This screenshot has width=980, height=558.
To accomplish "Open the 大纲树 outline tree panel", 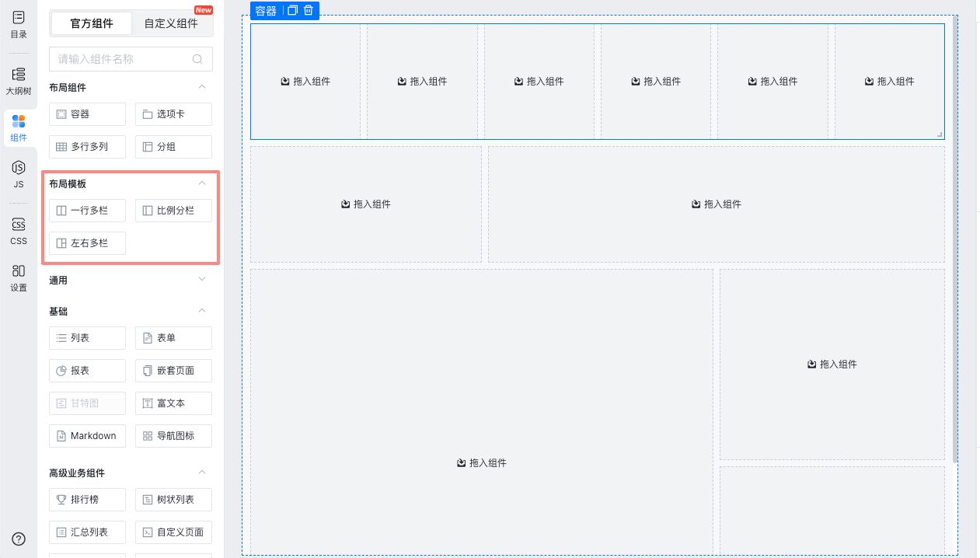I will [19, 81].
